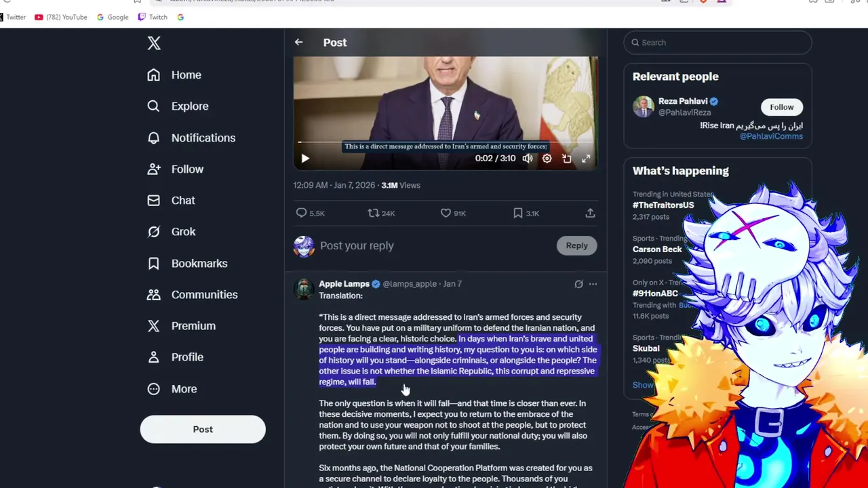868x488 pixels.
Task: Click Reza Pahlavi avatar
Action: tap(644, 106)
